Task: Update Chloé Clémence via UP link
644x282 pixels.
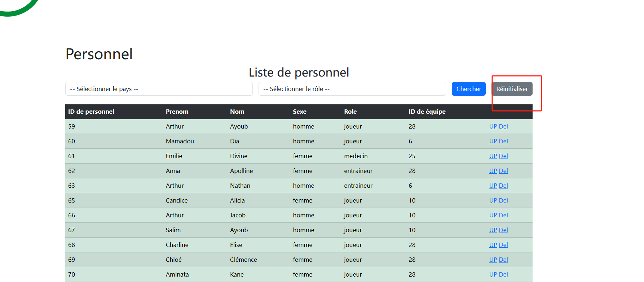Action: coord(493,260)
